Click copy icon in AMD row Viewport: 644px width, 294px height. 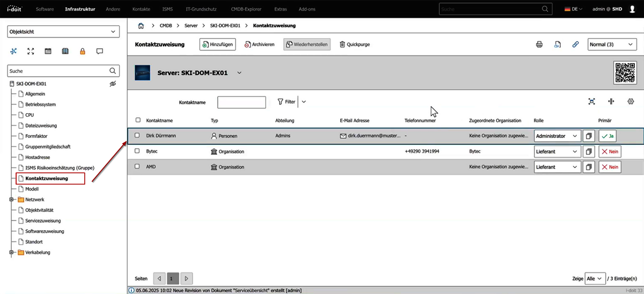click(589, 167)
